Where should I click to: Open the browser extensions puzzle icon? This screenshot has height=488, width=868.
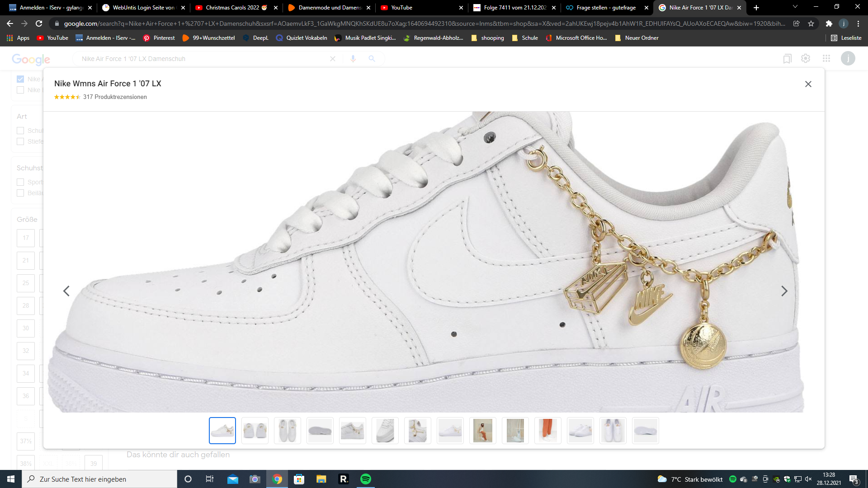click(x=830, y=23)
